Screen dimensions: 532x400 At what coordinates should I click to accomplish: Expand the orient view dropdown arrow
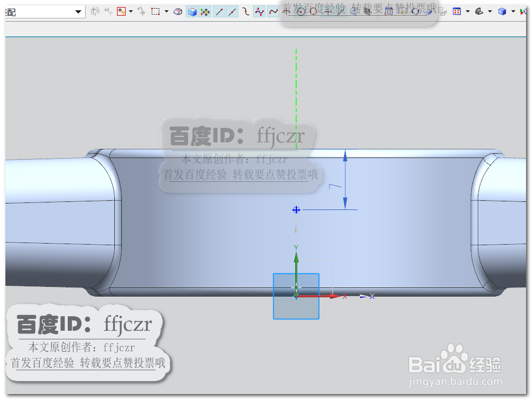[490, 11]
